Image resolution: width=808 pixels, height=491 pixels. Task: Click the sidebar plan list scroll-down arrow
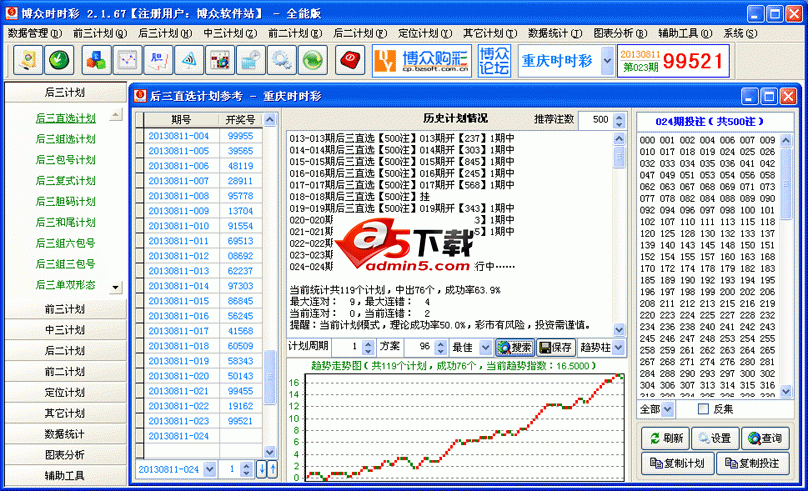(x=116, y=287)
